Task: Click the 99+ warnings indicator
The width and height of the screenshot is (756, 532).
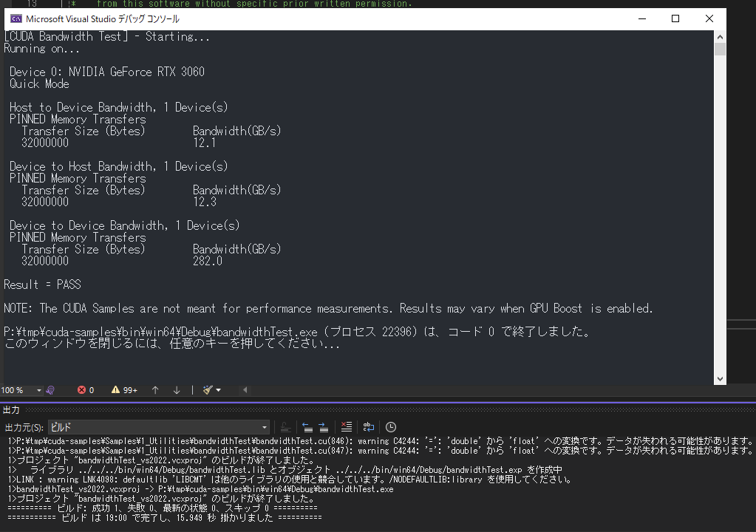Action: 124,390
